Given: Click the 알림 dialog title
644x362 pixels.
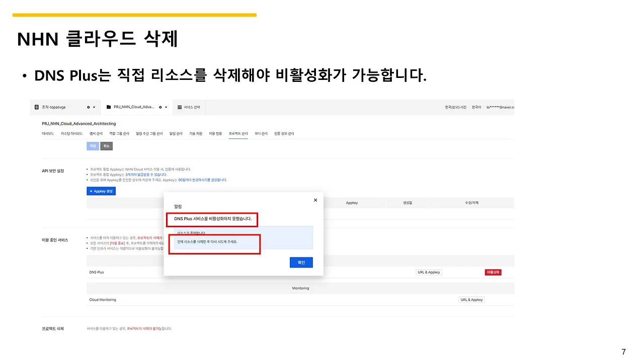Looking at the screenshot, I should pyautogui.click(x=178, y=206).
